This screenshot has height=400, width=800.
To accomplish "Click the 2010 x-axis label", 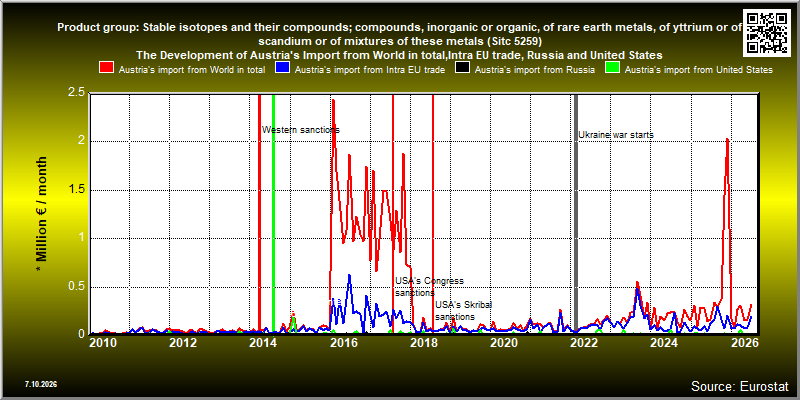I will click(103, 344).
